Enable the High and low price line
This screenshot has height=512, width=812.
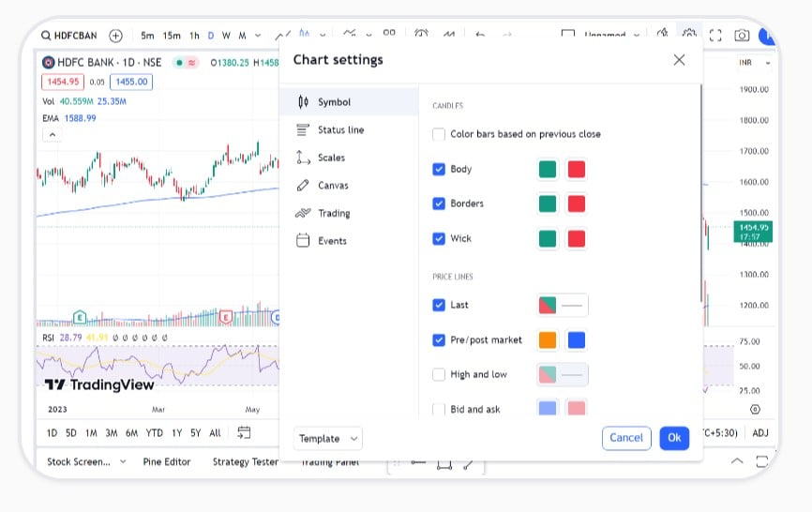[x=439, y=374]
